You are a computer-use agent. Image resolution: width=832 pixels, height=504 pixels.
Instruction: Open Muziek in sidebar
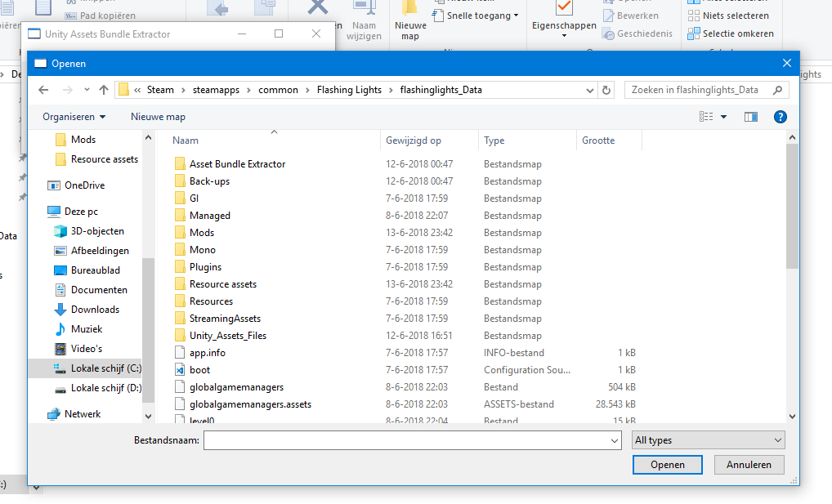[x=87, y=329]
